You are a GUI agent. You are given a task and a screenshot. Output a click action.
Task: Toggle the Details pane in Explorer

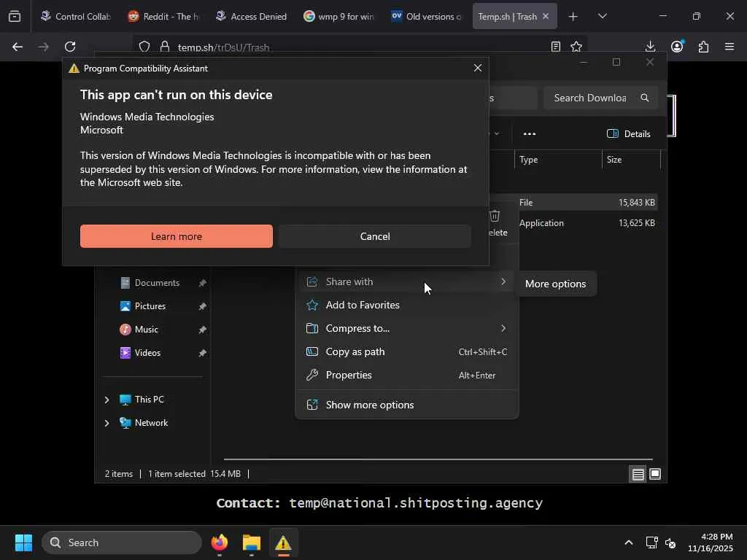coord(628,134)
